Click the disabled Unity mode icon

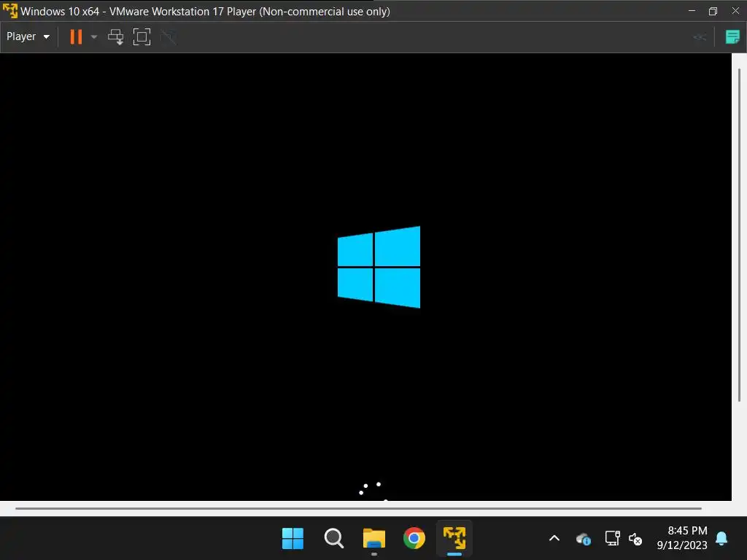tap(169, 36)
